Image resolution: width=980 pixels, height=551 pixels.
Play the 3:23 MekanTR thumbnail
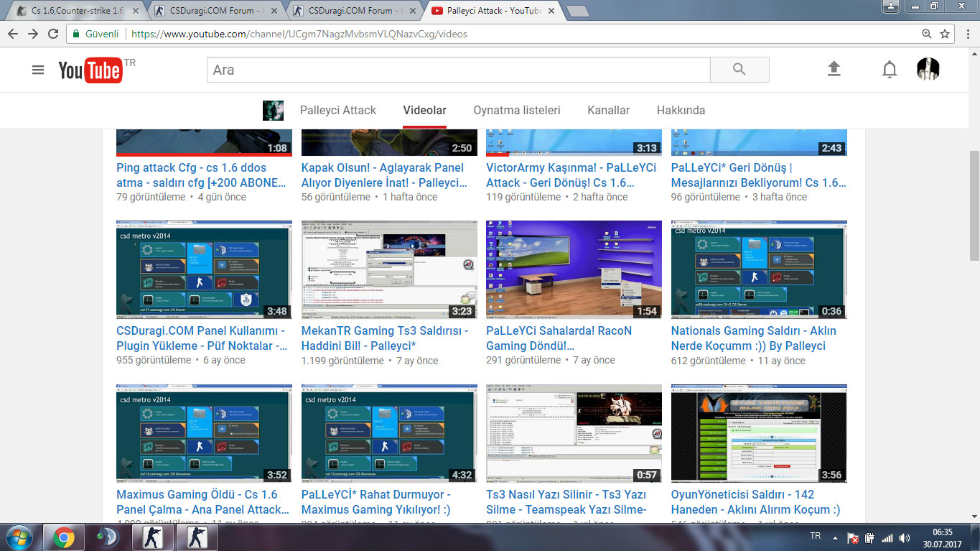[389, 269]
